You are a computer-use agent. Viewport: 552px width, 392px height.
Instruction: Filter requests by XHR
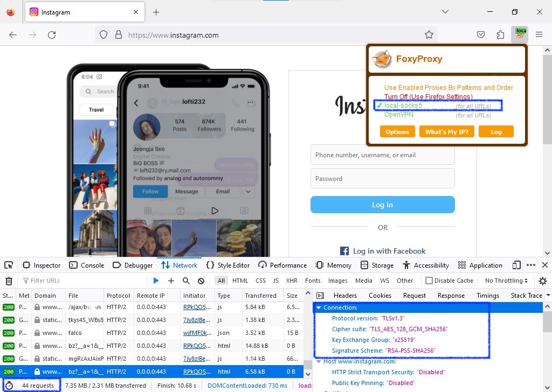(x=292, y=281)
